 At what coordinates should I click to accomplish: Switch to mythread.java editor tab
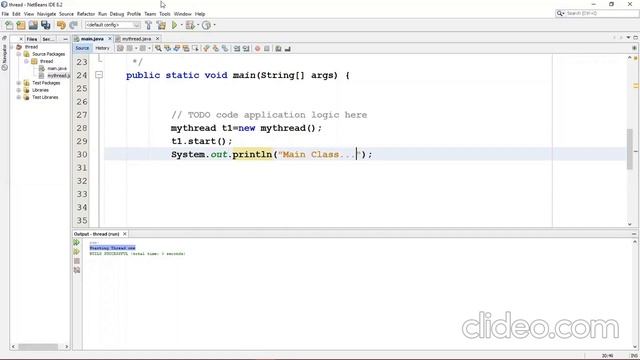136,39
